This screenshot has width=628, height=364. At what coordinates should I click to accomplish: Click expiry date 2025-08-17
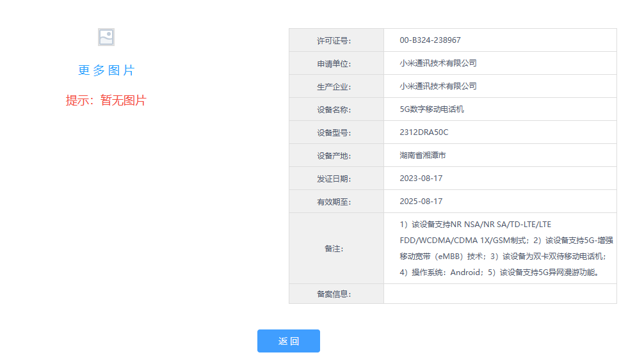[x=421, y=202]
